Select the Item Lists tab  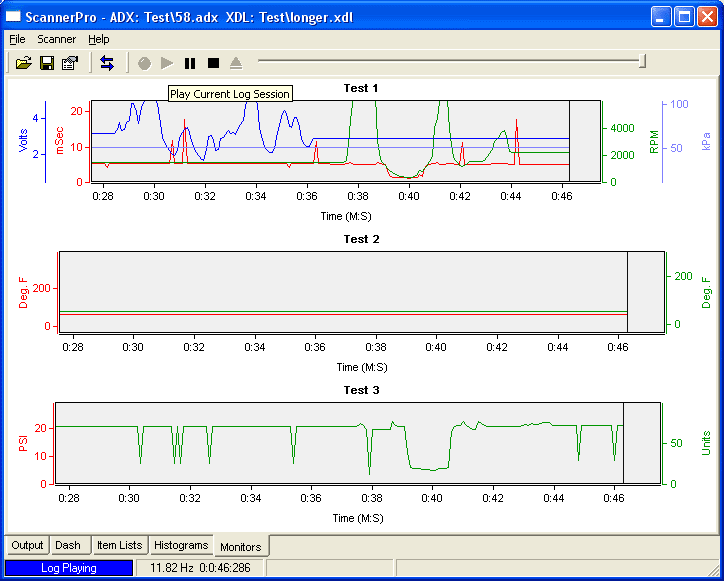point(119,546)
